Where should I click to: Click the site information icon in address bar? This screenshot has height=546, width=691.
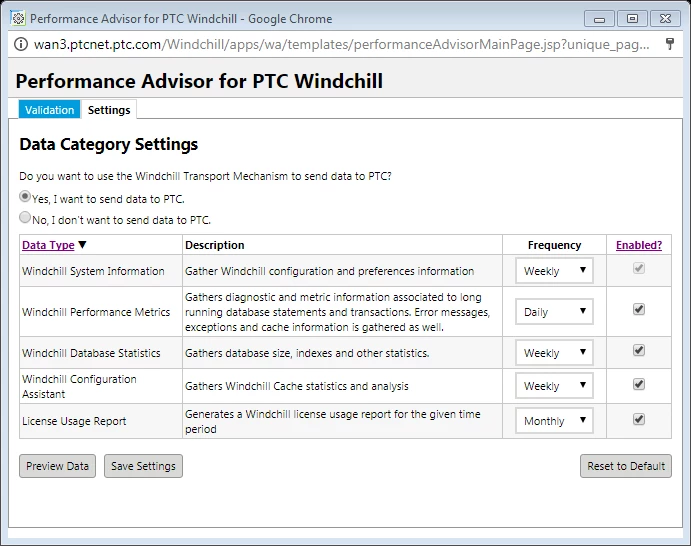(21, 44)
